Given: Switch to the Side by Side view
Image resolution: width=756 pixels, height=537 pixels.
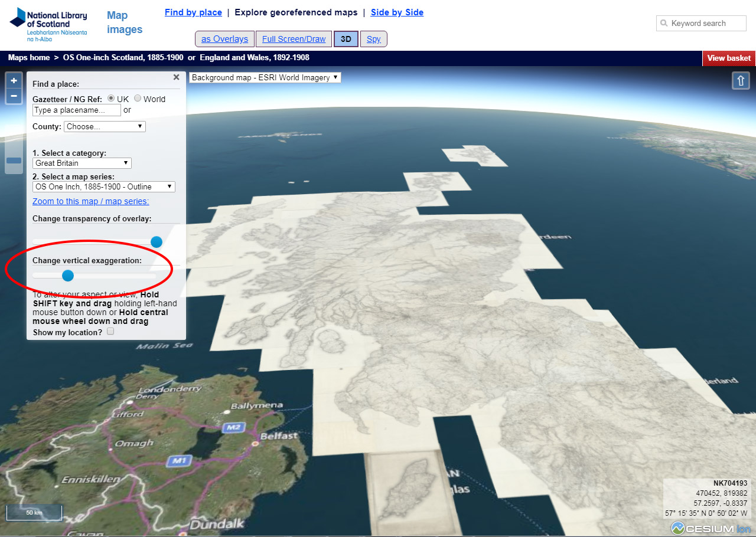Looking at the screenshot, I should [397, 12].
